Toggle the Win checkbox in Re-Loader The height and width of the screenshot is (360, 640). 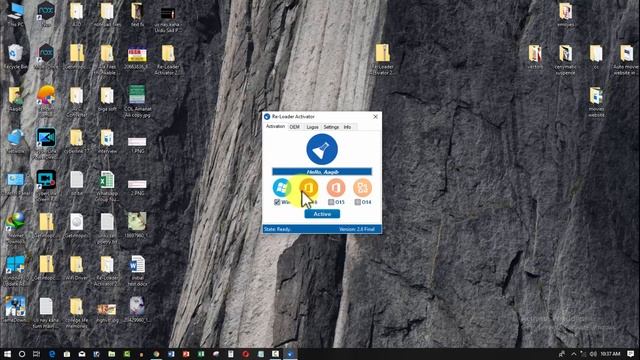pos(277,202)
